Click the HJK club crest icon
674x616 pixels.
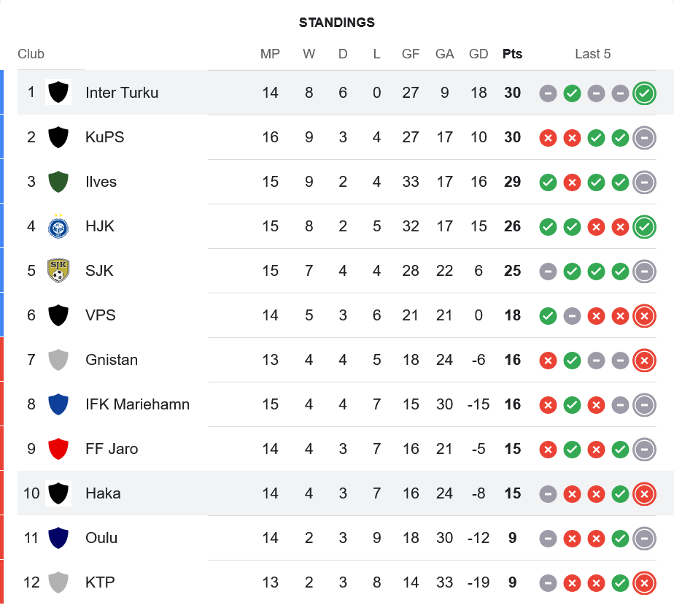pos(58,226)
